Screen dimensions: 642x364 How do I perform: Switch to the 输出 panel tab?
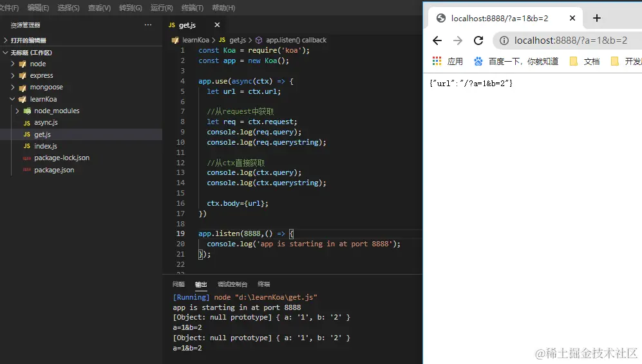click(x=201, y=284)
